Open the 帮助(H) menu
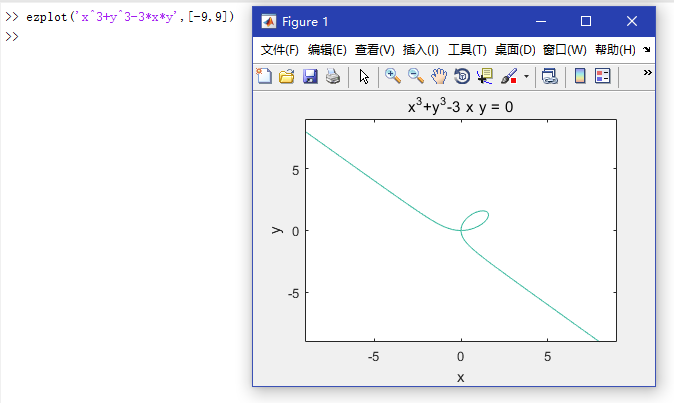The width and height of the screenshot is (674, 403). [615, 50]
